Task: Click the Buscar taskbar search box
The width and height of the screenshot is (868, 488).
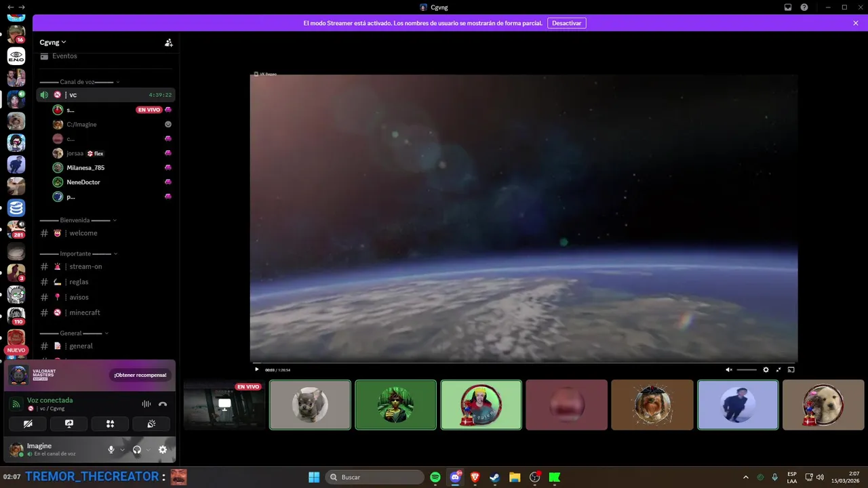Action: click(x=375, y=477)
